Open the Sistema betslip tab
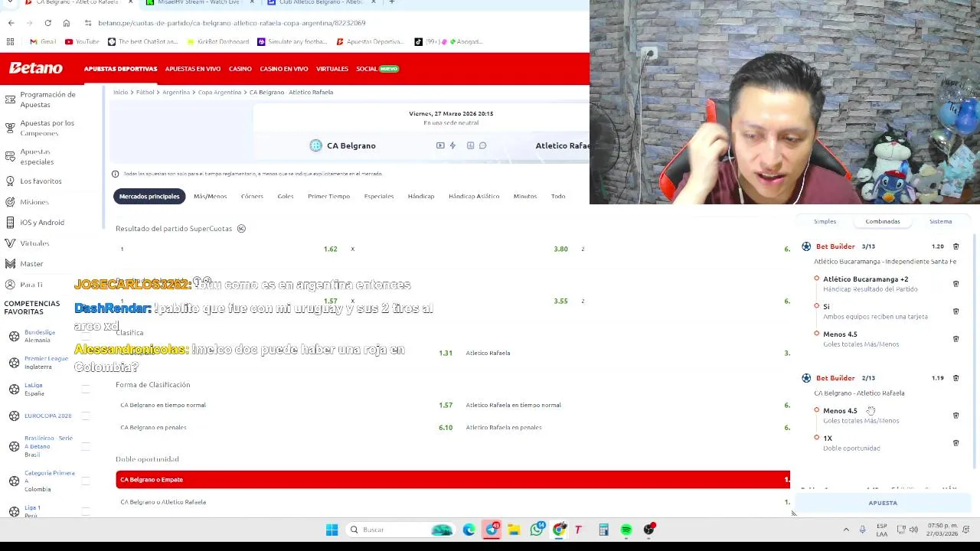The width and height of the screenshot is (980, 551). 940,221
